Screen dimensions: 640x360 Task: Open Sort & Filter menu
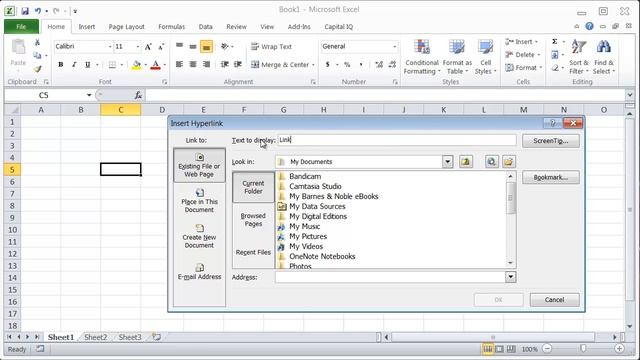coord(578,57)
